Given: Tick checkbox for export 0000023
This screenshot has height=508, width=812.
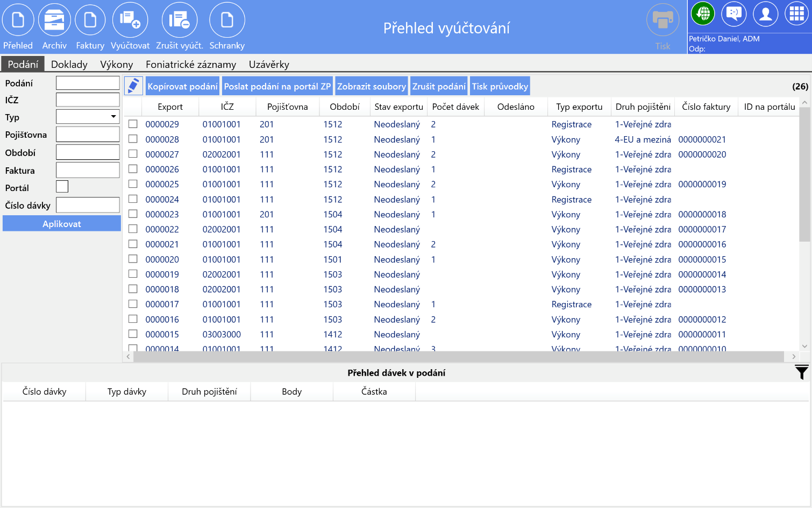Looking at the screenshot, I should coord(133,214).
